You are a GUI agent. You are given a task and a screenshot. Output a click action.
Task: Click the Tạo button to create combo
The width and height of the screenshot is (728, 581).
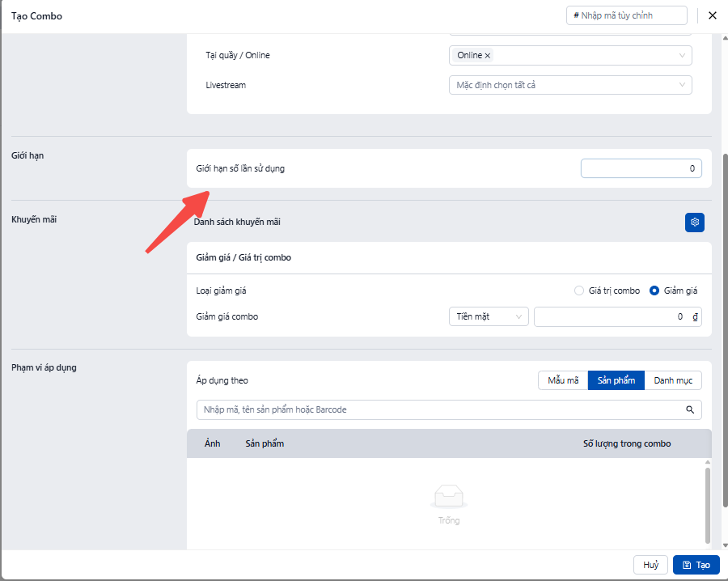pyautogui.click(x=696, y=565)
